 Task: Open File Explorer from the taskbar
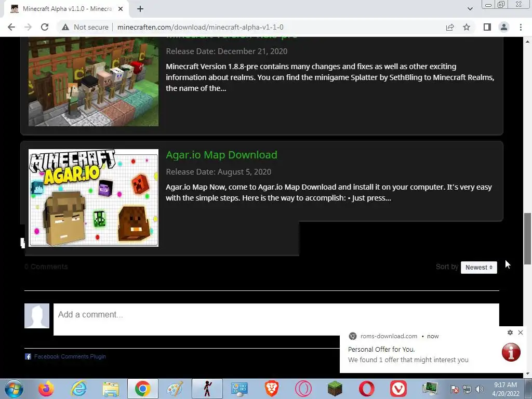click(111, 389)
